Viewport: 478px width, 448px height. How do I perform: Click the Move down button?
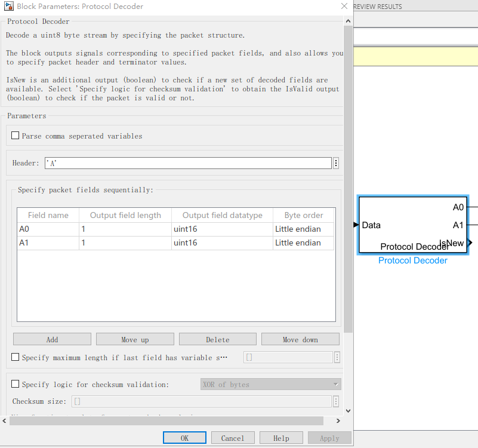pos(300,339)
